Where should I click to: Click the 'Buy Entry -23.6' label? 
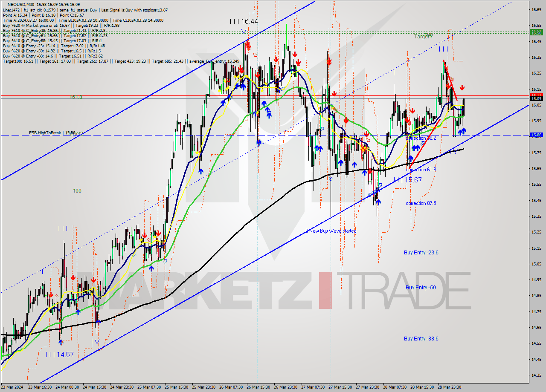click(421, 253)
